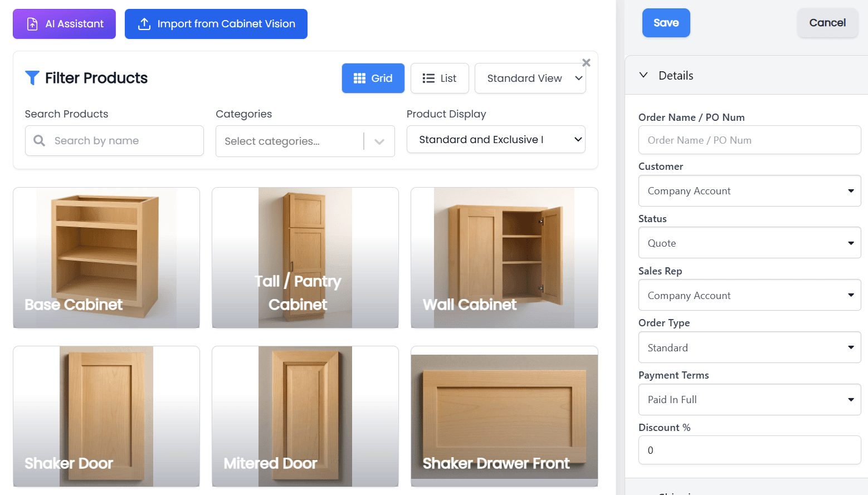Open the Product Display dropdown
Screen dimensions: 868x495
(495, 139)
